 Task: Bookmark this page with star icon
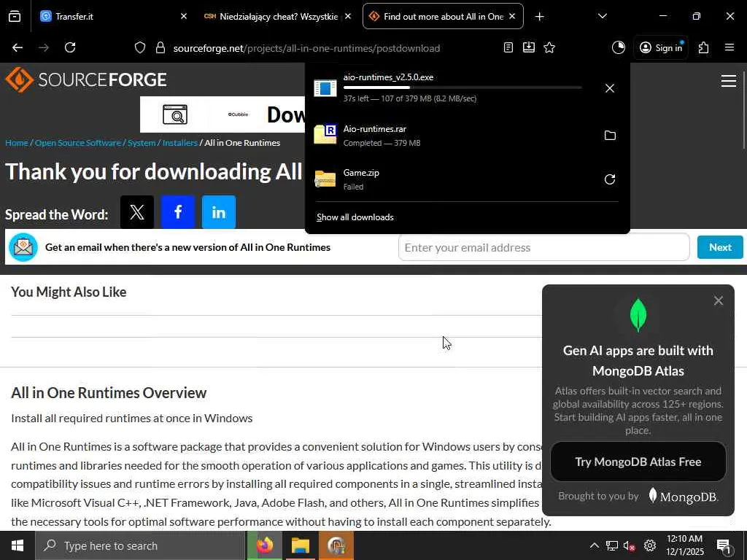(549, 47)
